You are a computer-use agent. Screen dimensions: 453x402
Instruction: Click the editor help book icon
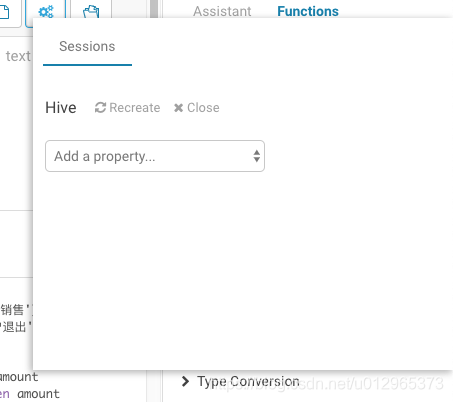click(91, 12)
